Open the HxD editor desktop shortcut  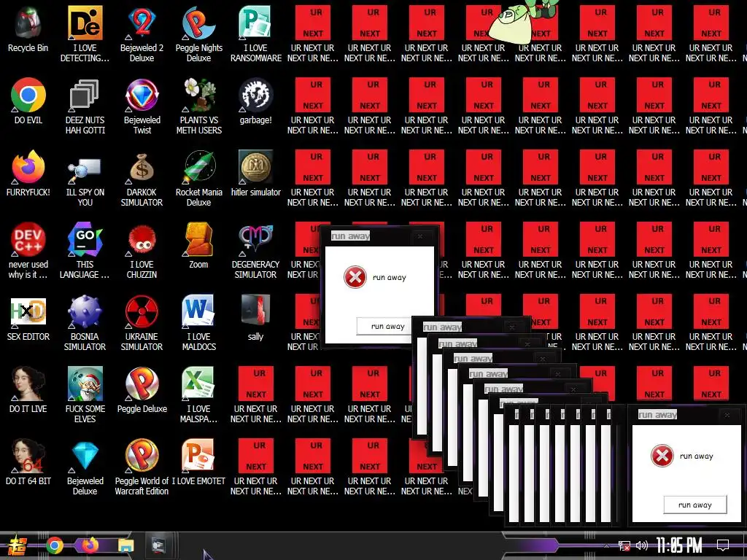point(28,312)
